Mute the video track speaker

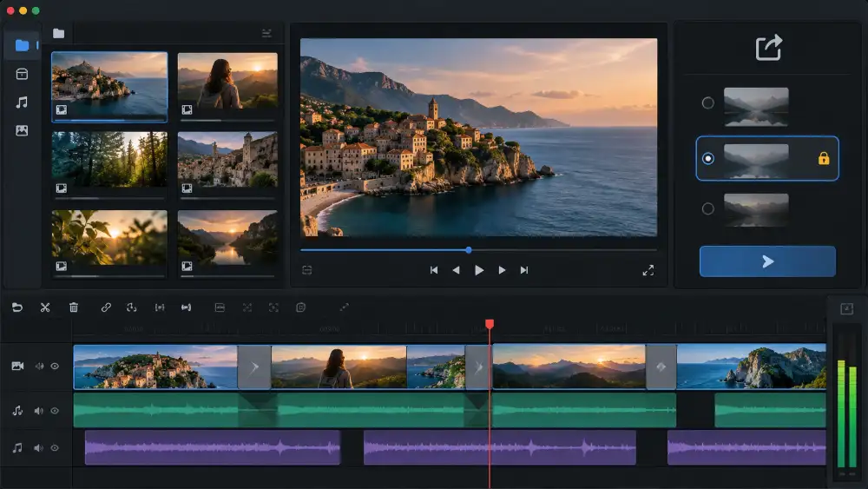click(39, 366)
